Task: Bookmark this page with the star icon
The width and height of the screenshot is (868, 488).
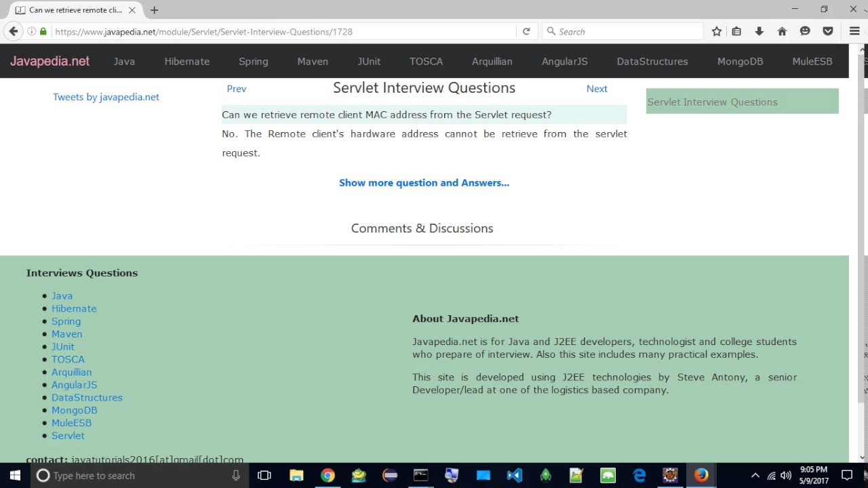Action: coord(717,31)
